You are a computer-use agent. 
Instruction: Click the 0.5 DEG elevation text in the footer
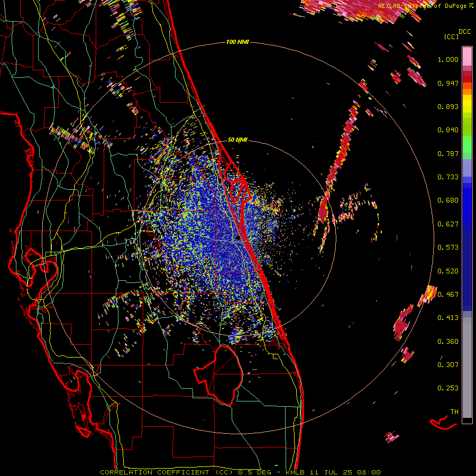point(255,472)
